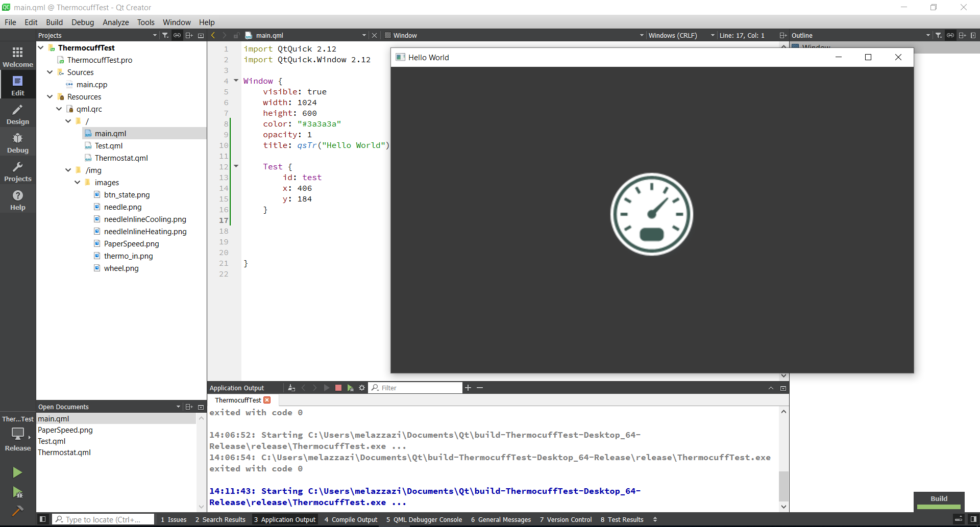Switch to the Compile Output pane
Viewport: 980px width, 527px height.
(351, 519)
